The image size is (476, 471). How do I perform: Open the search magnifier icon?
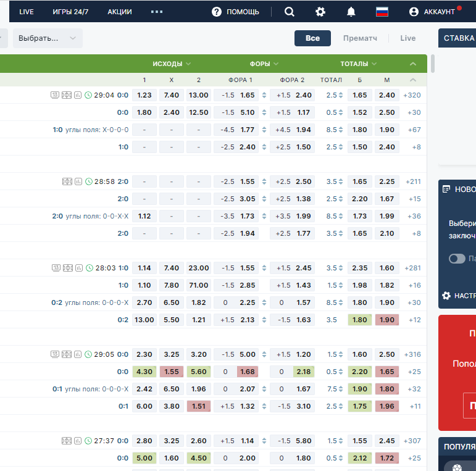pos(290,12)
